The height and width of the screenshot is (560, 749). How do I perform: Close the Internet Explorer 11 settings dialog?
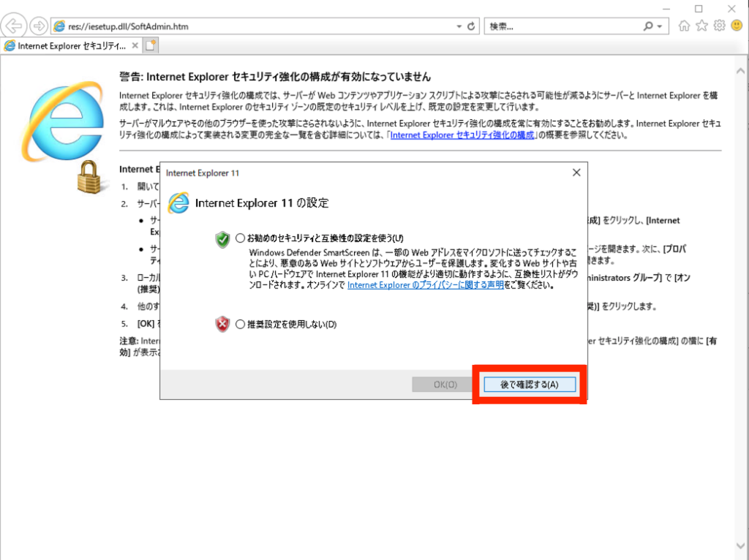(576, 173)
